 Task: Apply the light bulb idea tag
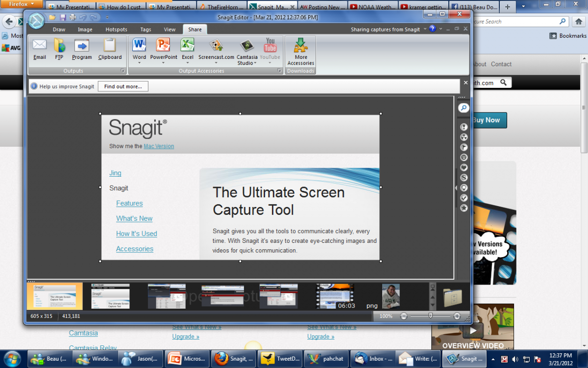click(464, 188)
